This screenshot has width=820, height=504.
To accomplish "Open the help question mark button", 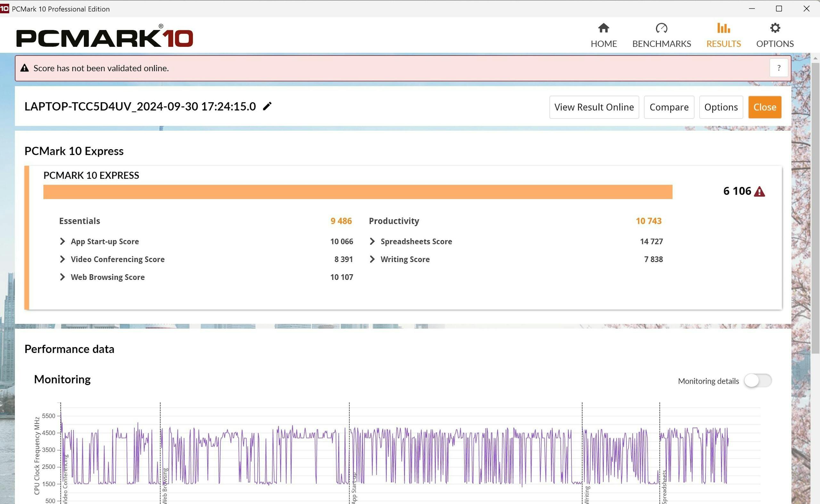I will click(x=779, y=68).
